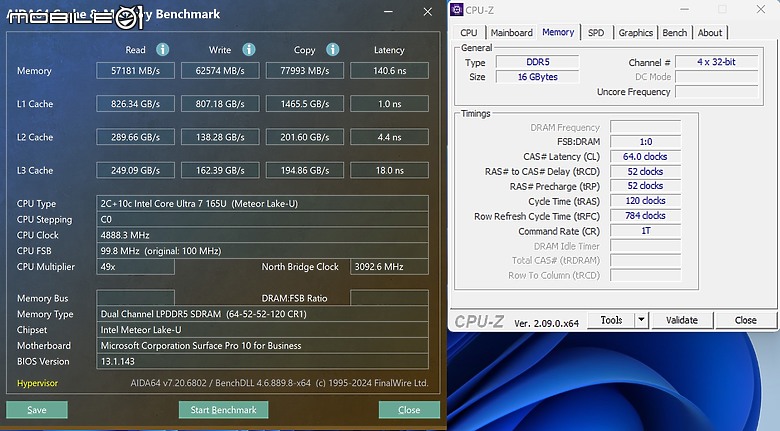Click the Memory Latency 140.6 ns field

click(390, 71)
